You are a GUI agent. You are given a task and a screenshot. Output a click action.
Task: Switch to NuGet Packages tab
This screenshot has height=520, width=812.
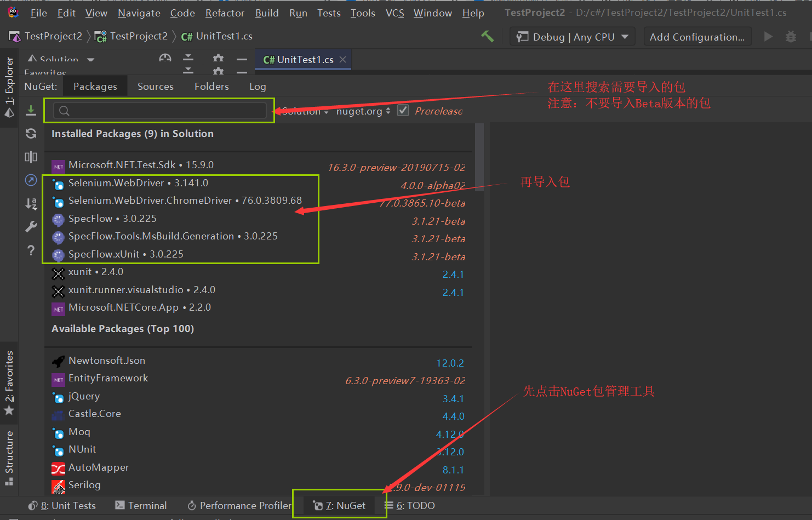(95, 86)
